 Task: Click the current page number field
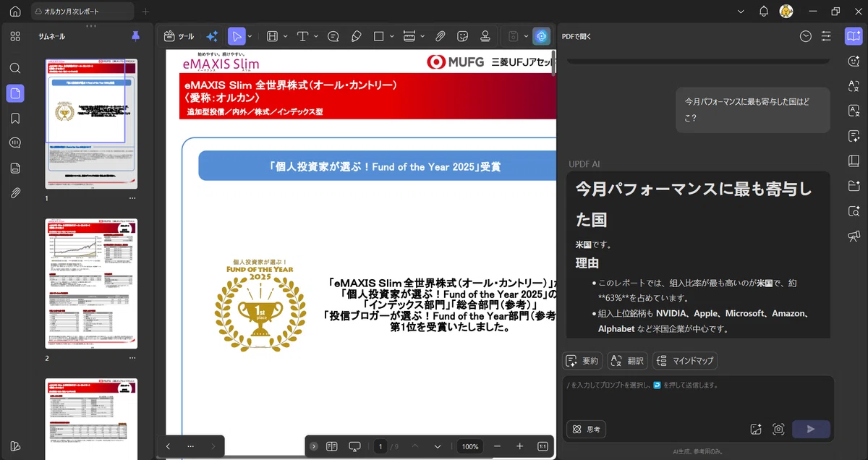point(380,446)
